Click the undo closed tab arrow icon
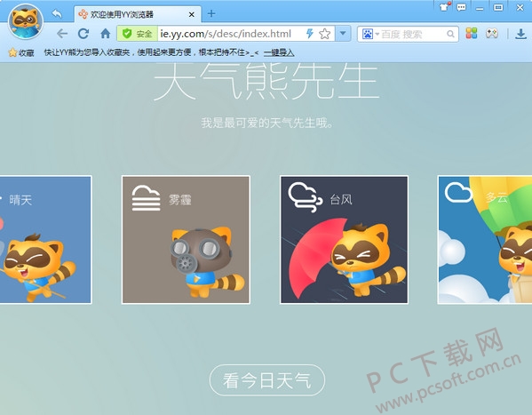 click(x=57, y=13)
